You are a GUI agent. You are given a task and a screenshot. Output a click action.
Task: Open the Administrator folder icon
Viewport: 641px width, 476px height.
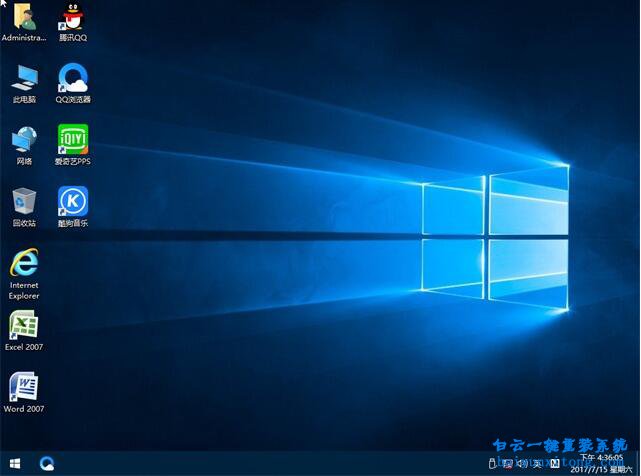(23, 18)
